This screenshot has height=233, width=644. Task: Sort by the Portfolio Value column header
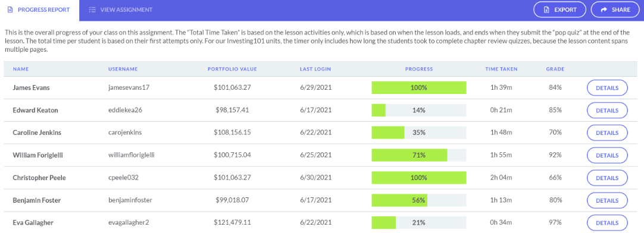[232, 69]
